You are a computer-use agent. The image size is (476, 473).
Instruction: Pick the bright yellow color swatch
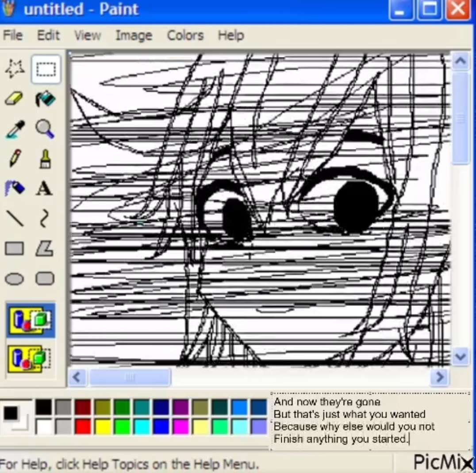pyautogui.click(x=103, y=426)
